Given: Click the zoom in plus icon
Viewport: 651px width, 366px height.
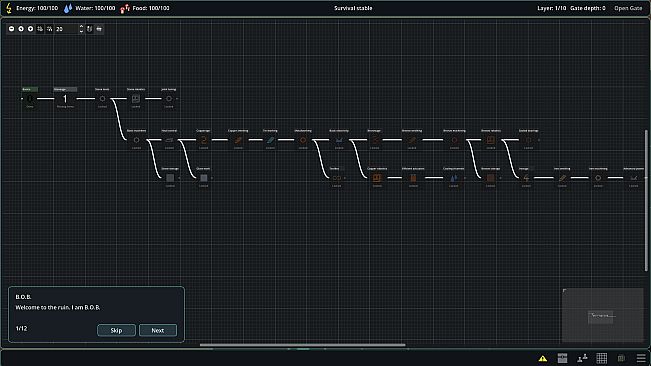Looking at the screenshot, I should click(x=30, y=29).
